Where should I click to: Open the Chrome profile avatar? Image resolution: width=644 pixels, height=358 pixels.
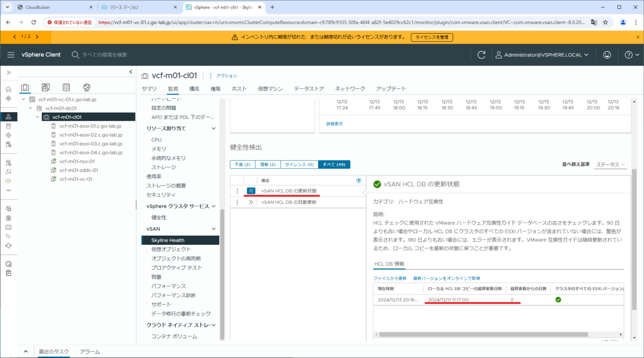623,23
